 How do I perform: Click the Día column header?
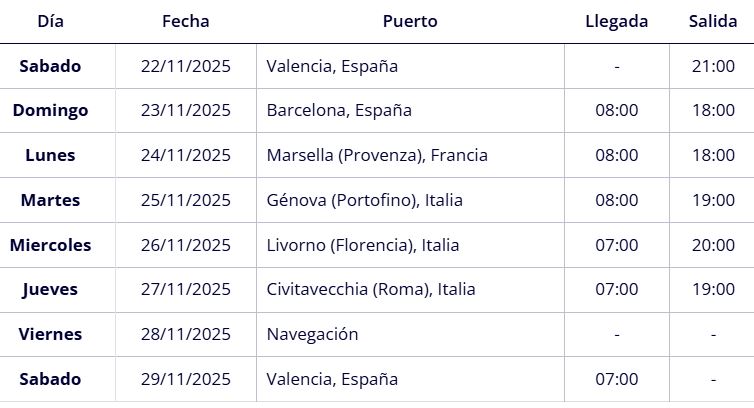click(x=50, y=21)
